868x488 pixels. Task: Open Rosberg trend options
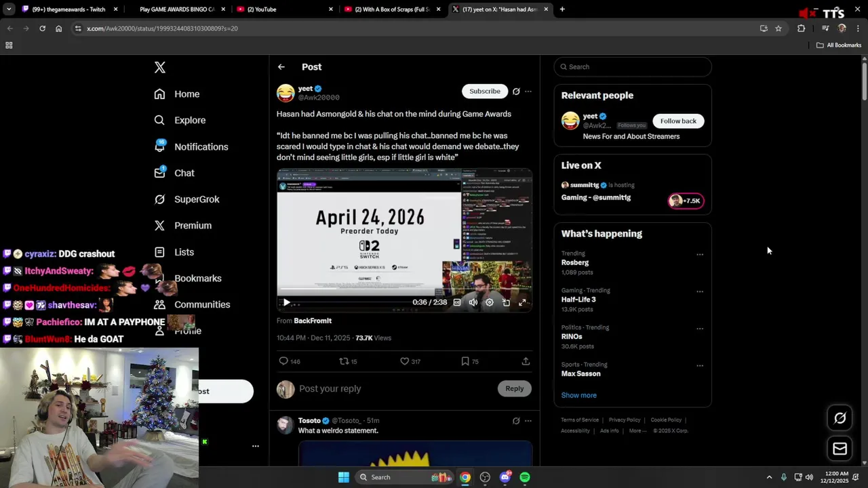point(700,255)
